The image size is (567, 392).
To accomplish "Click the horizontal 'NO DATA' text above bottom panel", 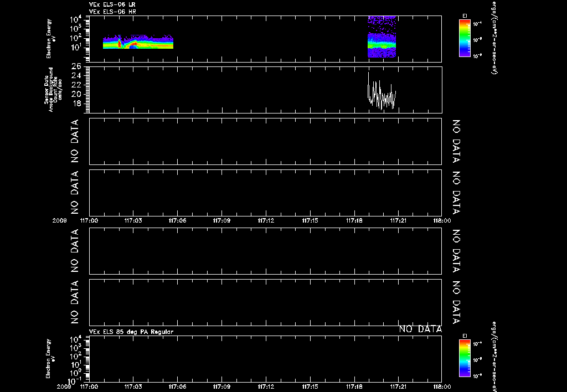I will [421, 329].
